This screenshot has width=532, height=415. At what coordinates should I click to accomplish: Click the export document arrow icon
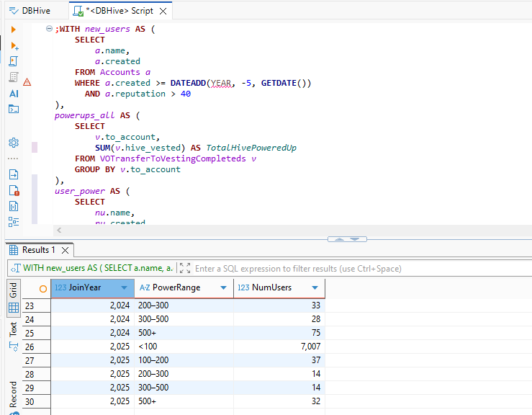click(x=14, y=174)
